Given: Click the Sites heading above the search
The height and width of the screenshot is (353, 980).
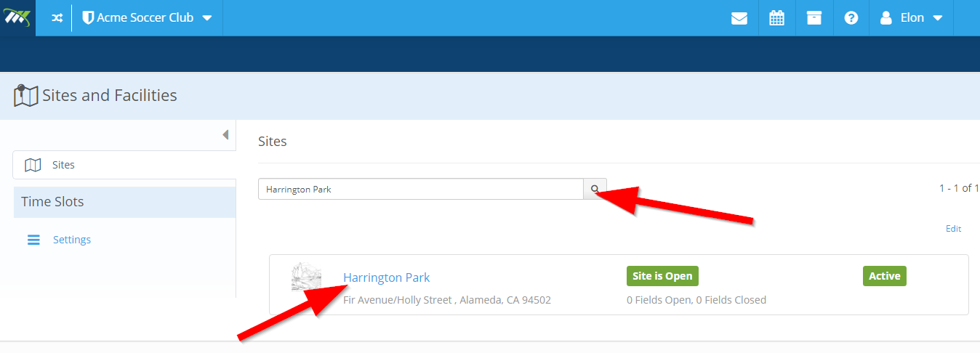Looking at the screenshot, I should [x=273, y=142].
